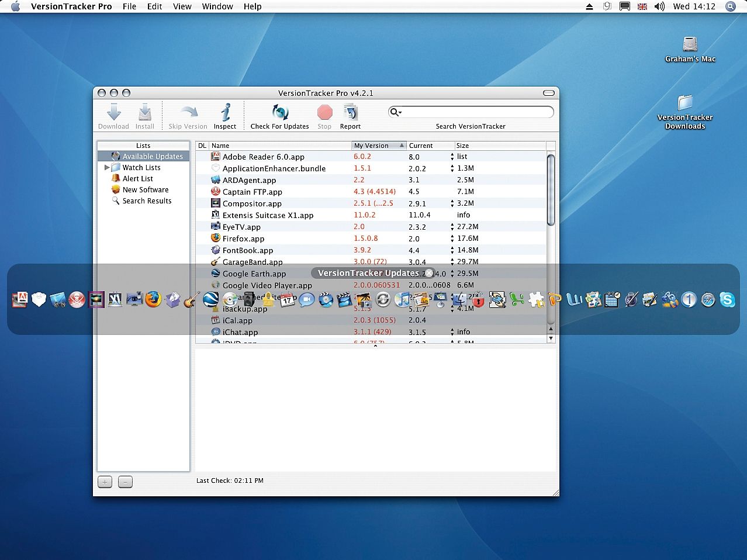Screen dimensions: 747x560
Task: Open the Window menu
Action: (x=217, y=6)
